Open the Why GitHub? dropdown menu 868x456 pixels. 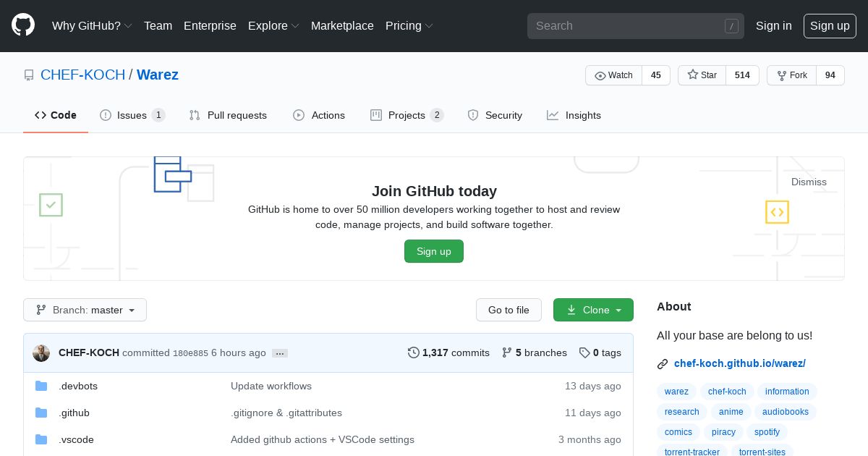coord(92,25)
